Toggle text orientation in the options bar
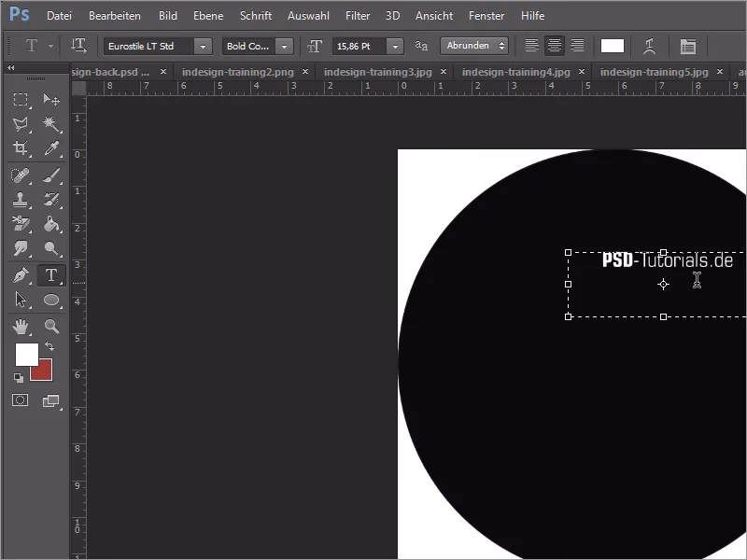The image size is (747, 560). [80, 45]
